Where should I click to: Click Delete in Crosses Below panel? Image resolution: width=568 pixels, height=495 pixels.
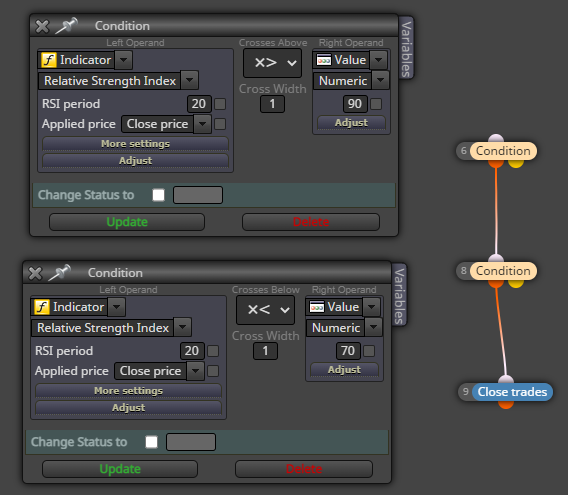(304, 469)
